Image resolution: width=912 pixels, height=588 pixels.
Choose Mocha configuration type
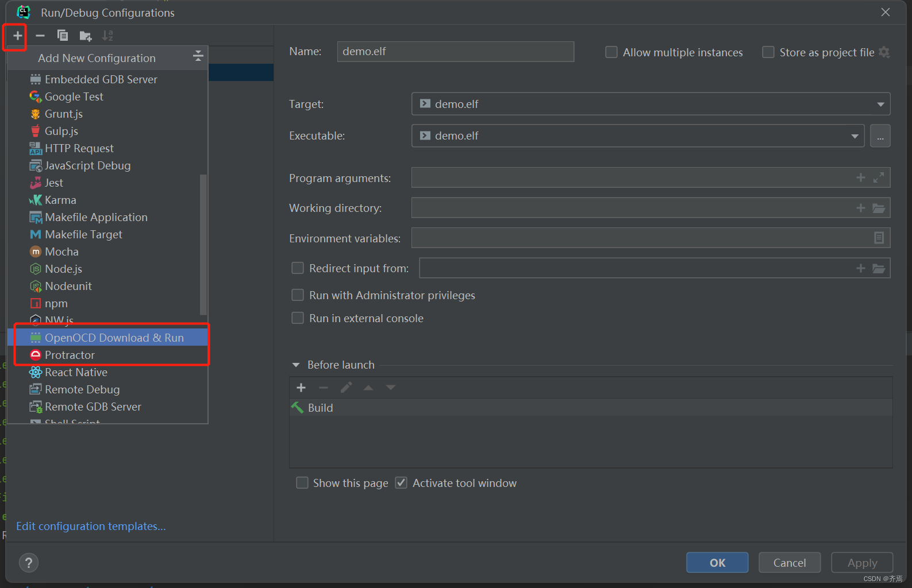(x=103, y=252)
